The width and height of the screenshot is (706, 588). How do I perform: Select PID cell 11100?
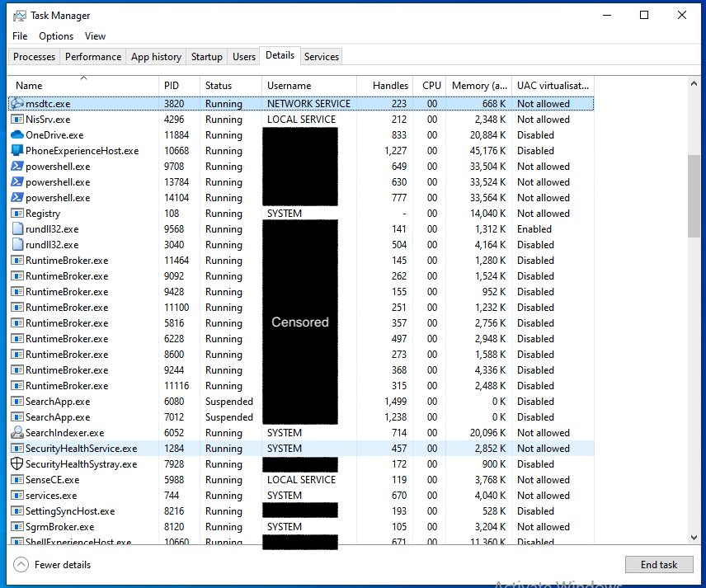[x=176, y=308]
